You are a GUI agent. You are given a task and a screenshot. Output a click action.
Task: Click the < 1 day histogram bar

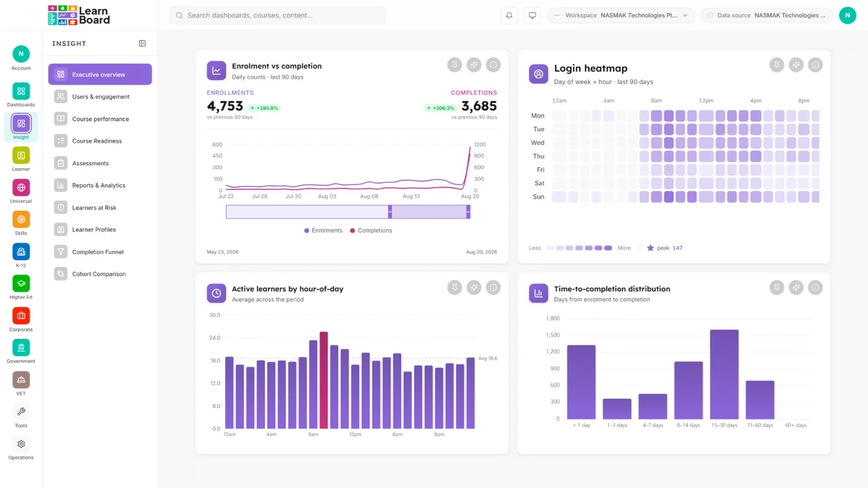coord(581,382)
